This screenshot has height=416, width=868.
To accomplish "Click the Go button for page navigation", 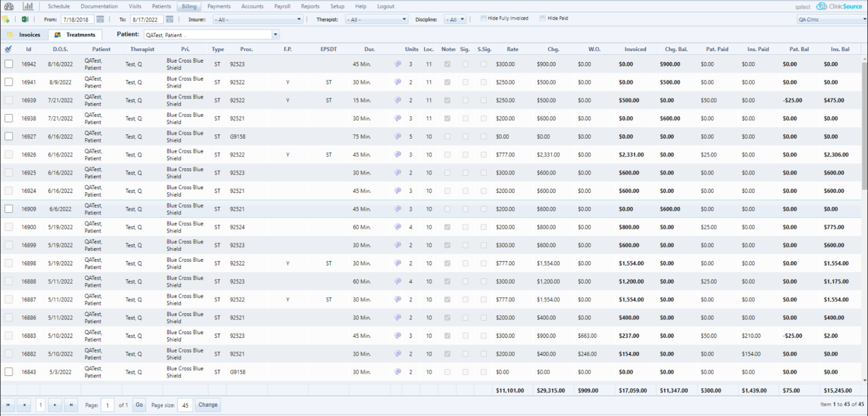I will click(139, 404).
